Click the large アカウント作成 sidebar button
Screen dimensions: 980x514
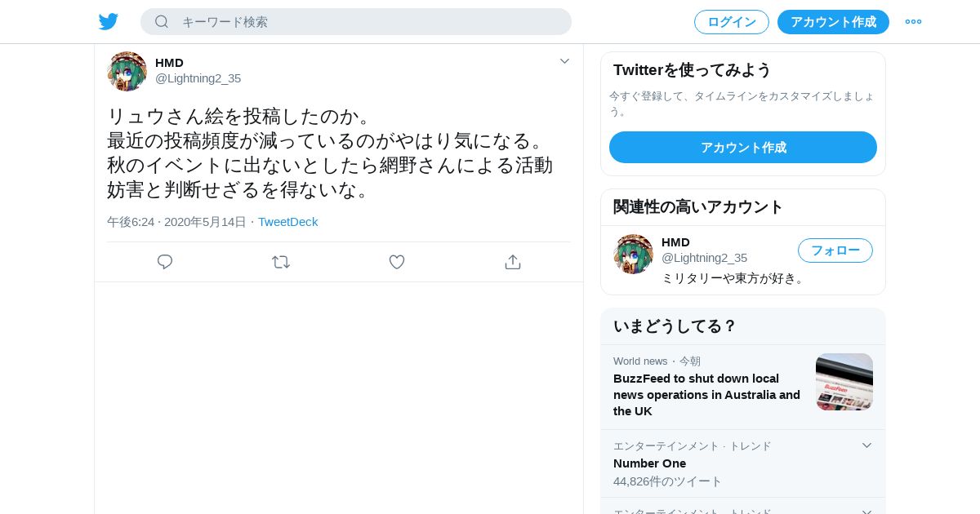coord(743,147)
